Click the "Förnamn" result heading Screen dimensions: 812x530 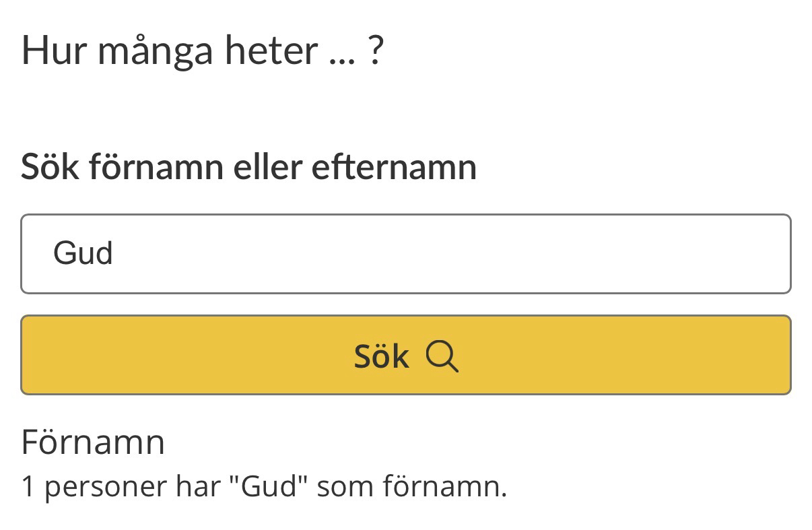[x=93, y=442]
